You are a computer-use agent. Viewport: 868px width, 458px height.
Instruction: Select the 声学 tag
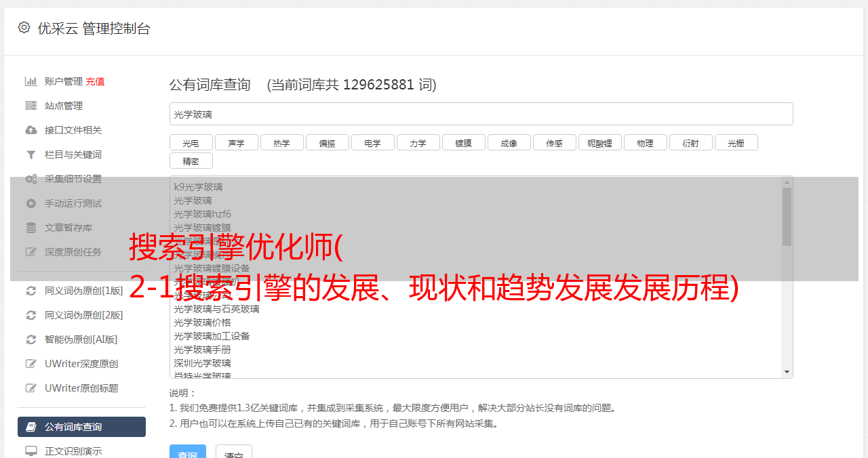coord(236,143)
